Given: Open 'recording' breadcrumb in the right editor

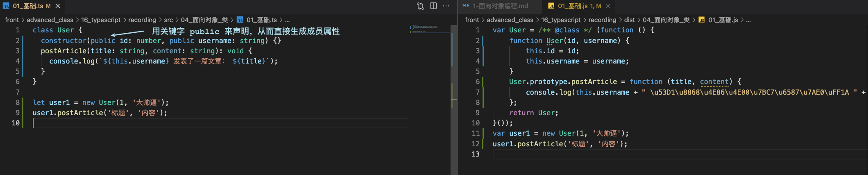Looking at the screenshot, I should (602, 20).
